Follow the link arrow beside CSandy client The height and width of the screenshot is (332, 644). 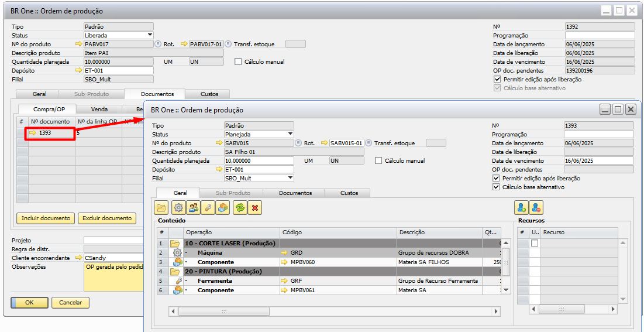click(x=79, y=258)
